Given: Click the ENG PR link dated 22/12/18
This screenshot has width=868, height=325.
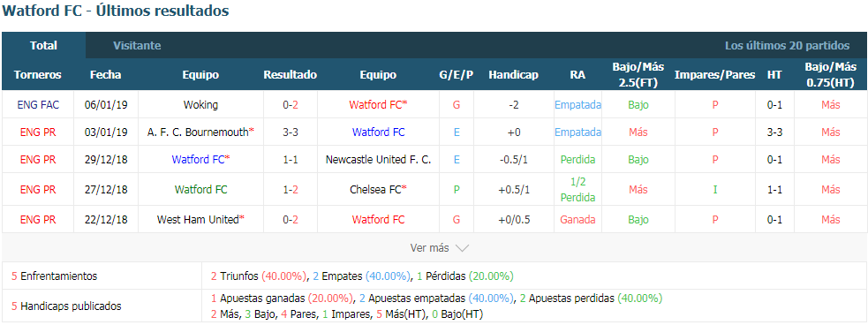Looking at the screenshot, I should pos(38,220).
